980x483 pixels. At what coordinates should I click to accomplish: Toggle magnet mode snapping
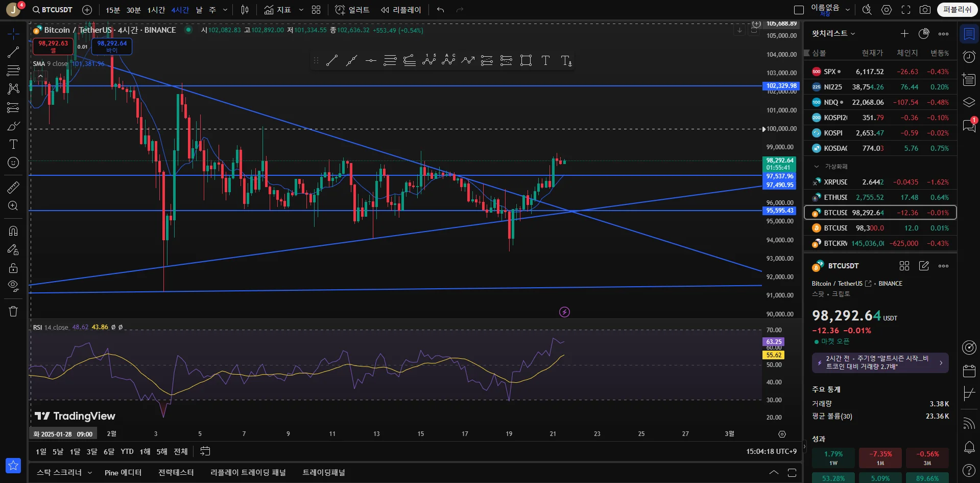click(x=13, y=231)
